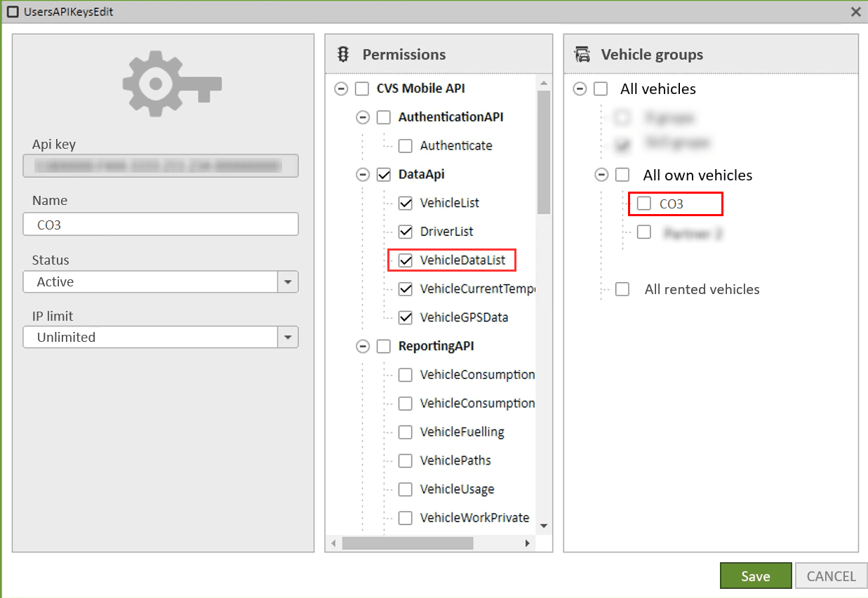Check the All vehicles checkbox

tap(601, 89)
